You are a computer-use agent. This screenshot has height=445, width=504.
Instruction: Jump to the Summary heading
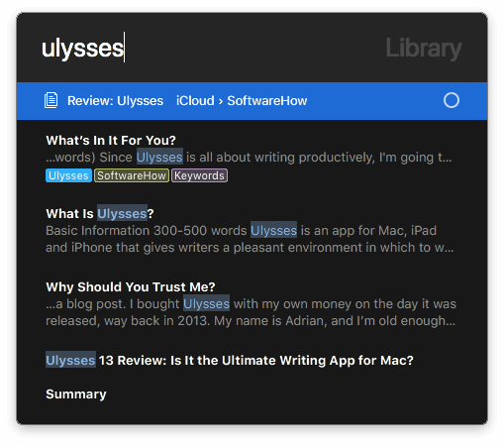click(76, 394)
